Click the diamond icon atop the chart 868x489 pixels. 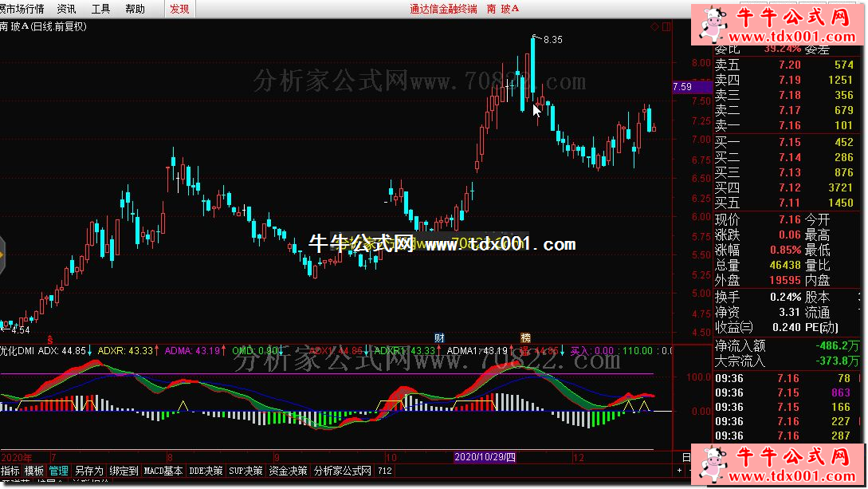[655, 26]
